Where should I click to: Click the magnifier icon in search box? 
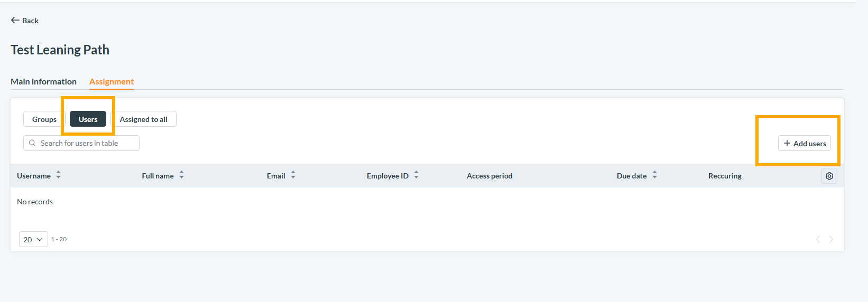pyautogui.click(x=32, y=143)
